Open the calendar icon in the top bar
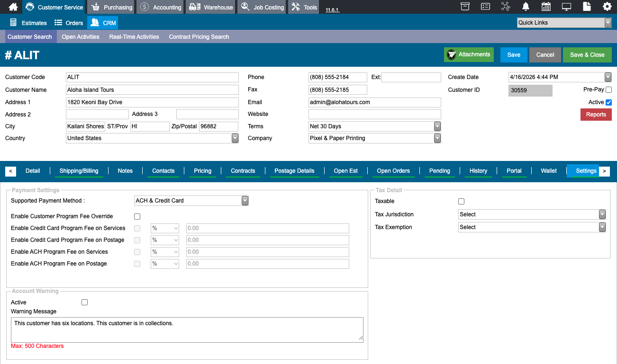617x364 pixels. [546, 7]
